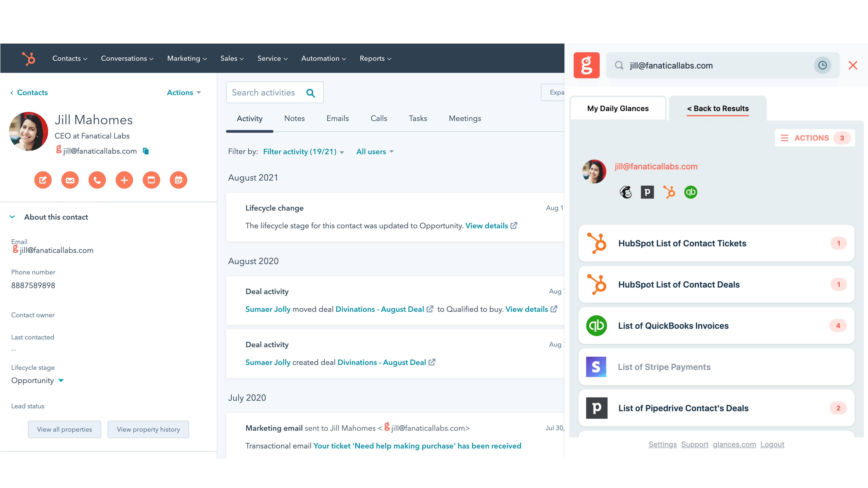The height and width of the screenshot is (488, 868).
Task: Open the Glances history clock icon
Action: pyautogui.click(x=822, y=65)
